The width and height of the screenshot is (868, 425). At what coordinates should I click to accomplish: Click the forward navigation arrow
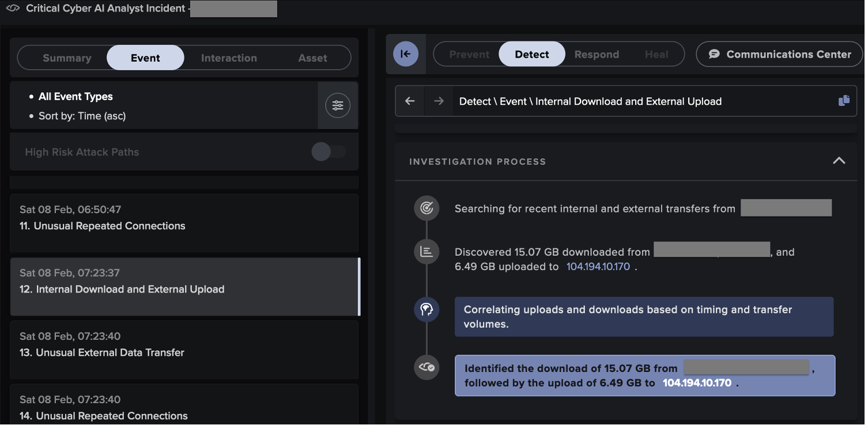click(x=439, y=101)
